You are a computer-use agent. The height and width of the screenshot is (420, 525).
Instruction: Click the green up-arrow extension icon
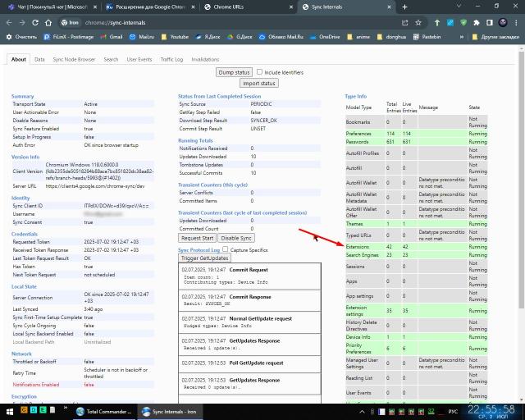(x=437, y=23)
